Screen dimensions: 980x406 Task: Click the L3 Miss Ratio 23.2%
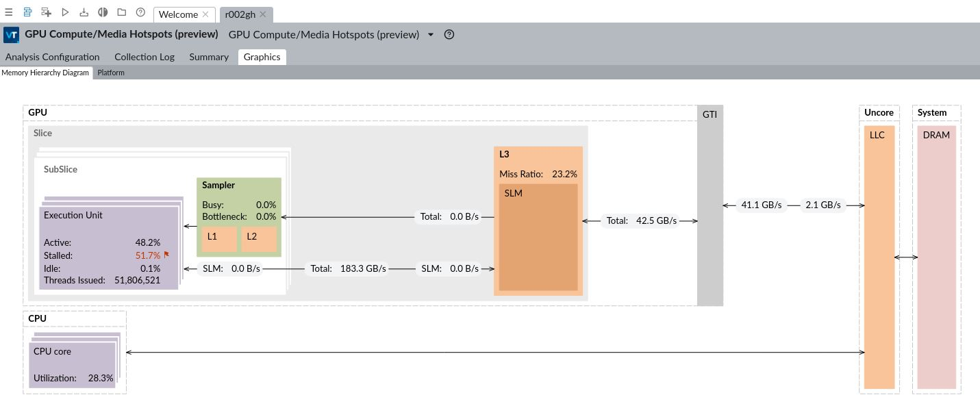click(x=538, y=174)
